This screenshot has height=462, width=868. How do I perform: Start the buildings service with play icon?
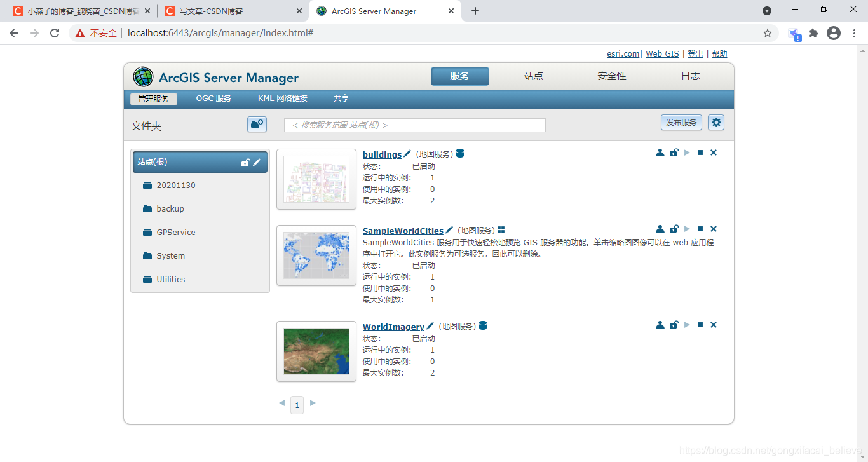click(x=687, y=153)
